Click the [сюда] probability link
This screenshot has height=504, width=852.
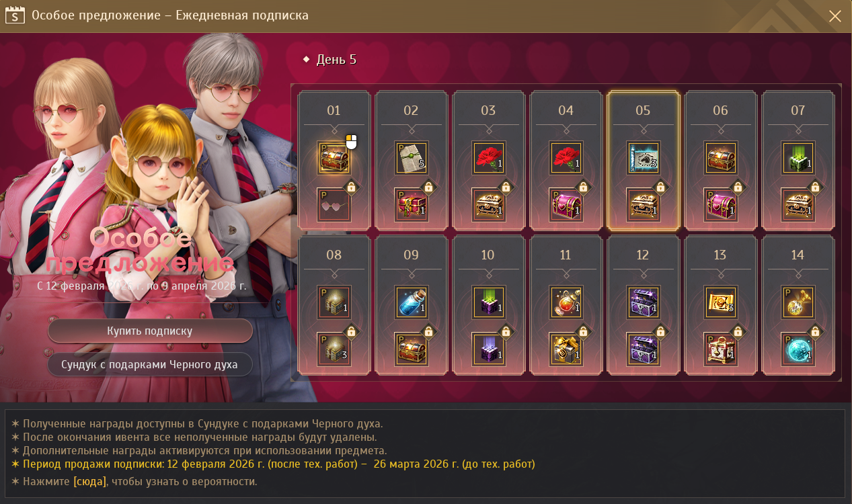[x=89, y=482]
